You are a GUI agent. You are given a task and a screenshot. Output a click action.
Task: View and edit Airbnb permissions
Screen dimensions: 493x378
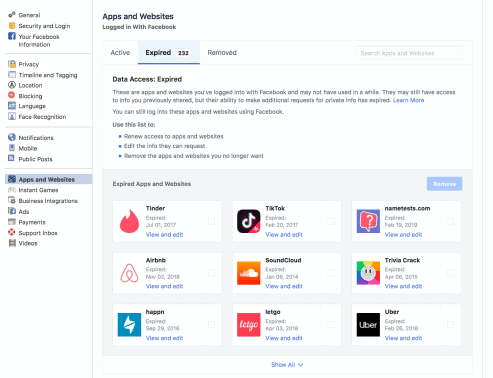[164, 286]
